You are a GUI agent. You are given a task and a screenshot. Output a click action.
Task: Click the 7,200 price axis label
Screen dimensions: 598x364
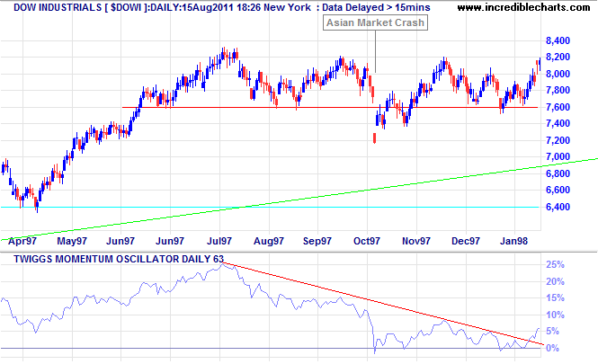tap(558, 140)
